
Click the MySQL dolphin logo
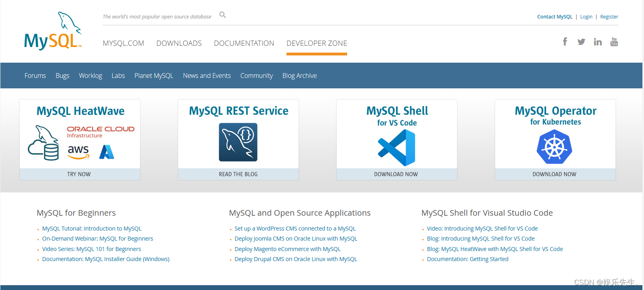(x=53, y=31)
